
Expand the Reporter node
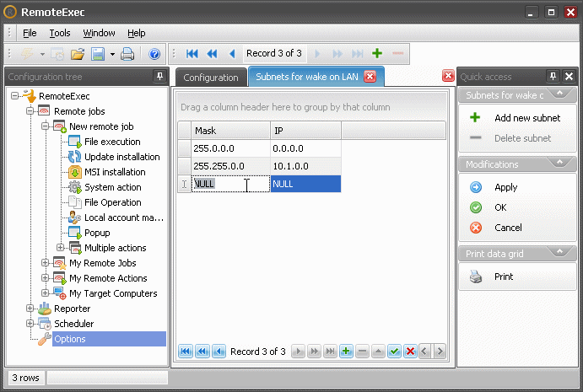click(30, 309)
